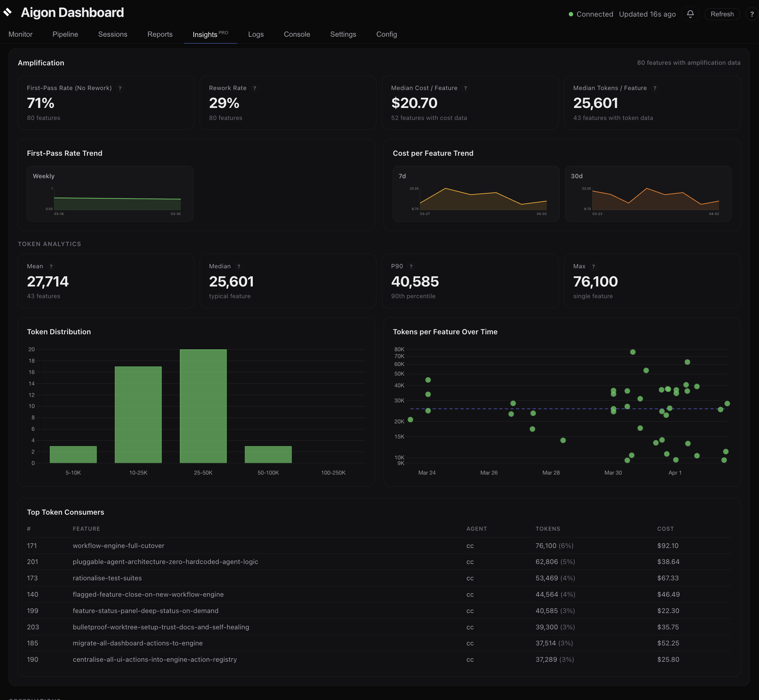Switch to the Pipeline tab
The height and width of the screenshot is (700, 759).
click(65, 34)
